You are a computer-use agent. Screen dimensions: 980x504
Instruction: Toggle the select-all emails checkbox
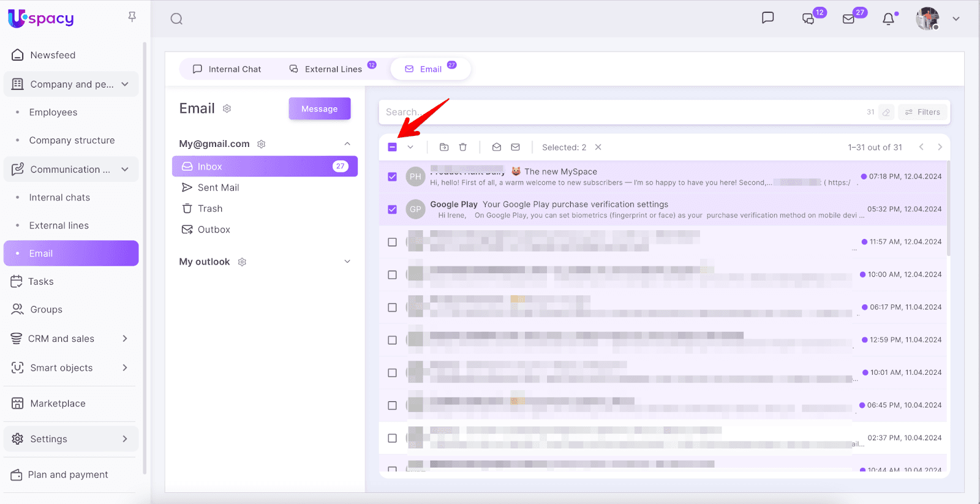pos(393,147)
